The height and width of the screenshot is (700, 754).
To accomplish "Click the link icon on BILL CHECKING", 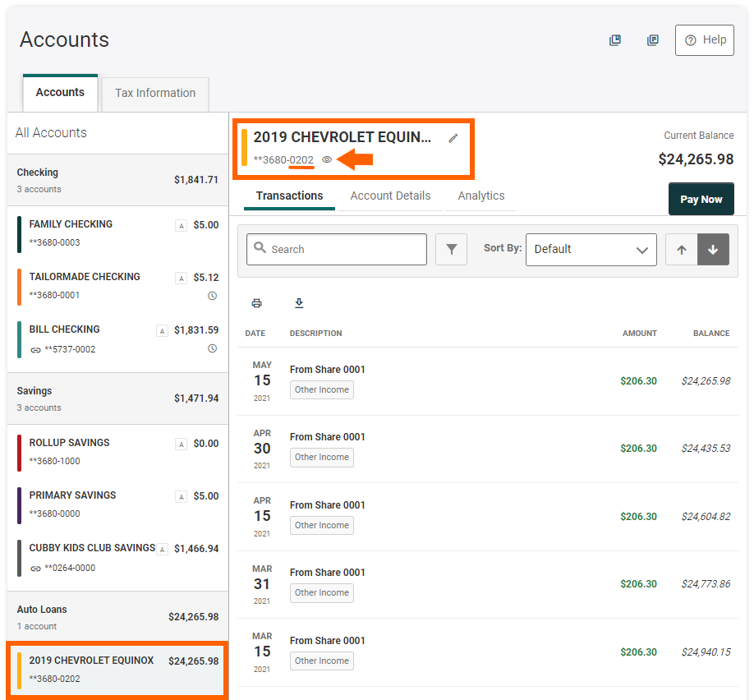I will coord(35,350).
